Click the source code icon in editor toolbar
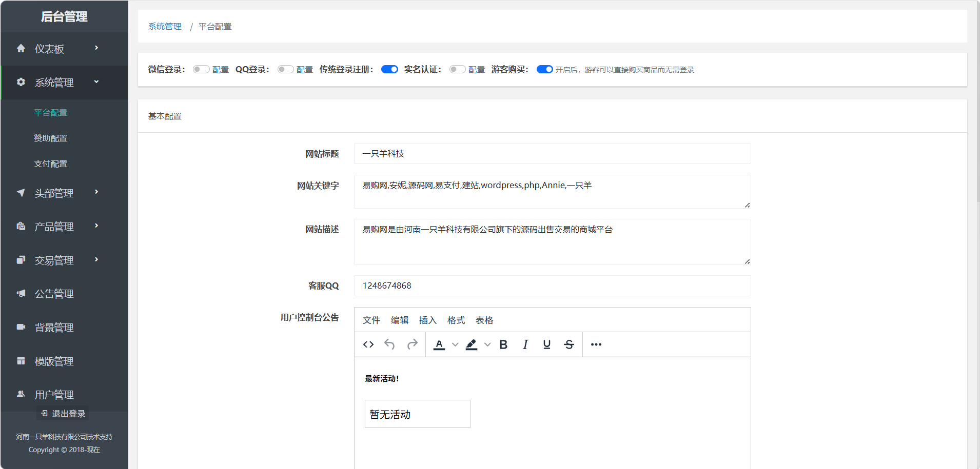Viewport: 980px width, 469px height. pyautogui.click(x=368, y=344)
